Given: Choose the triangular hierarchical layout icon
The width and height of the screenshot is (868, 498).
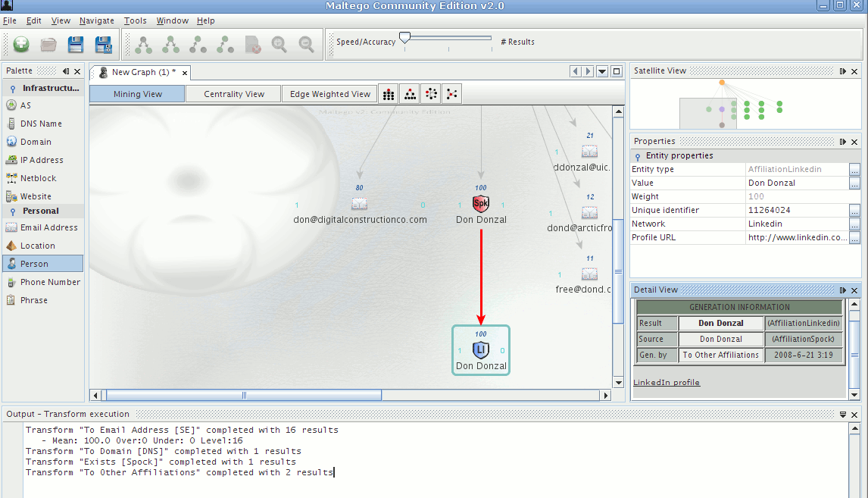Looking at the screenshot, I should (410, 94).
